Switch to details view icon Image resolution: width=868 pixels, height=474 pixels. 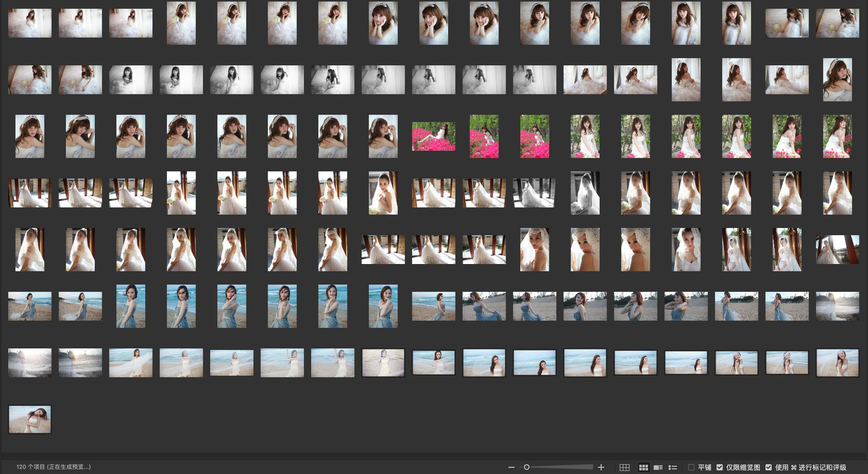tap(658, 467)
